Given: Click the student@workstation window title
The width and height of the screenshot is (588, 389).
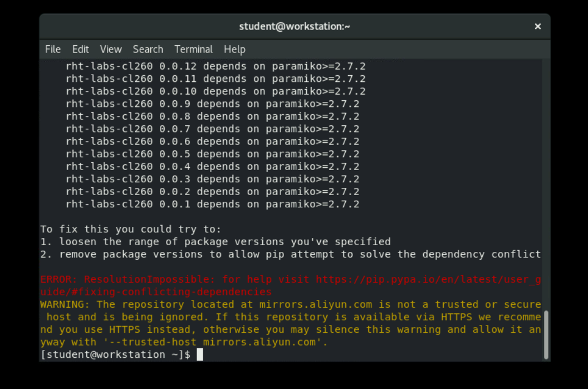Looking at the screenshot, I should coord(294,26).
